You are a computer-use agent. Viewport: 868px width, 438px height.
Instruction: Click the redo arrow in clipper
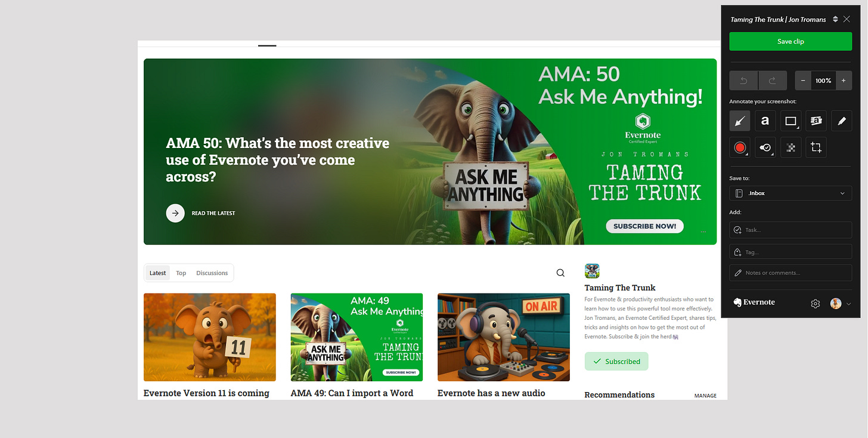pos(773,81)
